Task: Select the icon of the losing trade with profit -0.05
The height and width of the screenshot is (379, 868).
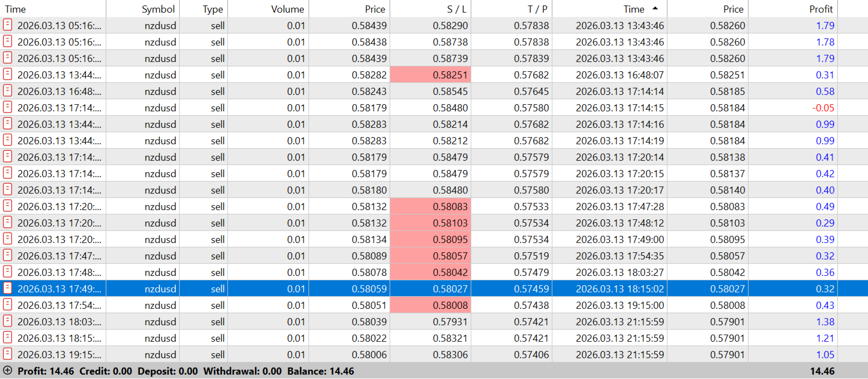Action: click(x=8, y=107)
